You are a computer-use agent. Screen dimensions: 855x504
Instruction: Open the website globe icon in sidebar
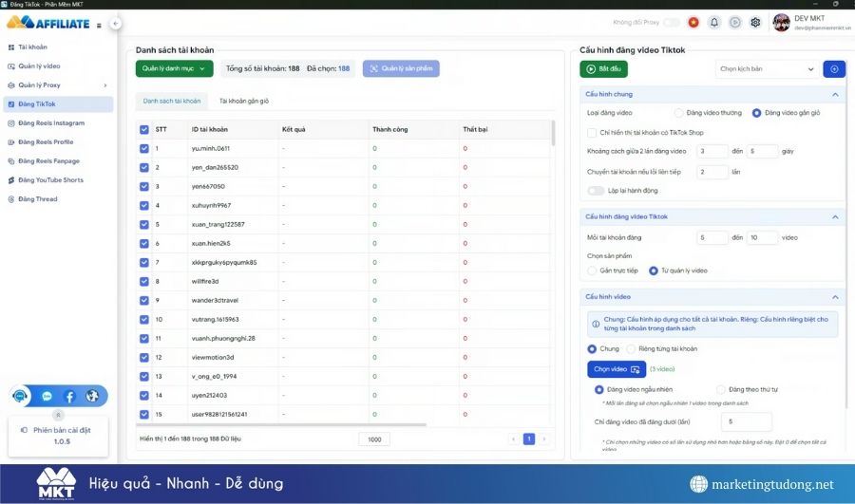pyautogui.click(x=92, y=396)
